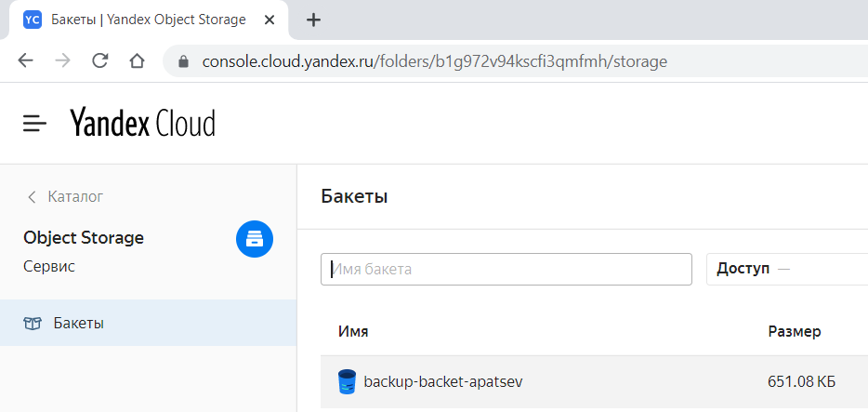This screenshot has width=868, height=412.
Task: Click the Бакеты page heading
Action: tap(354, 196)
